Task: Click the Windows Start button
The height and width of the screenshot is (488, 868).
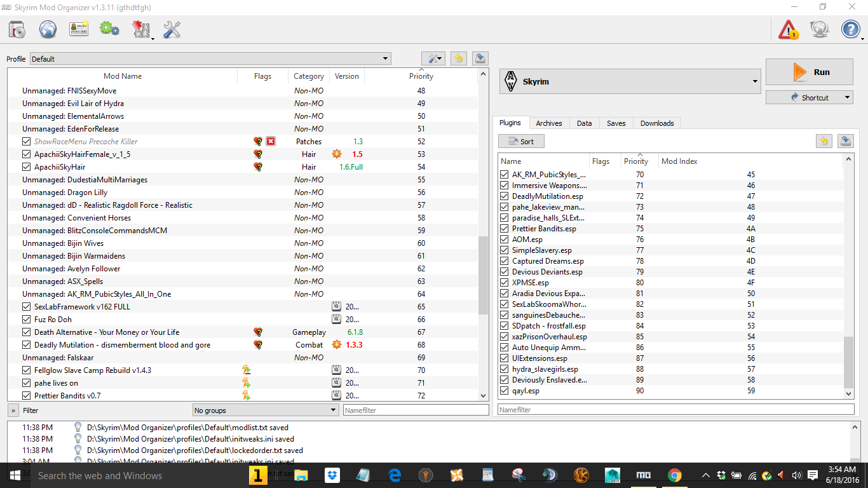Action: pos(15,475)
